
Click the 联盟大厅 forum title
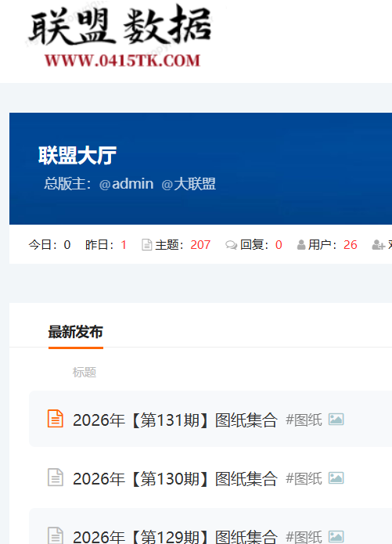point(77,155)
